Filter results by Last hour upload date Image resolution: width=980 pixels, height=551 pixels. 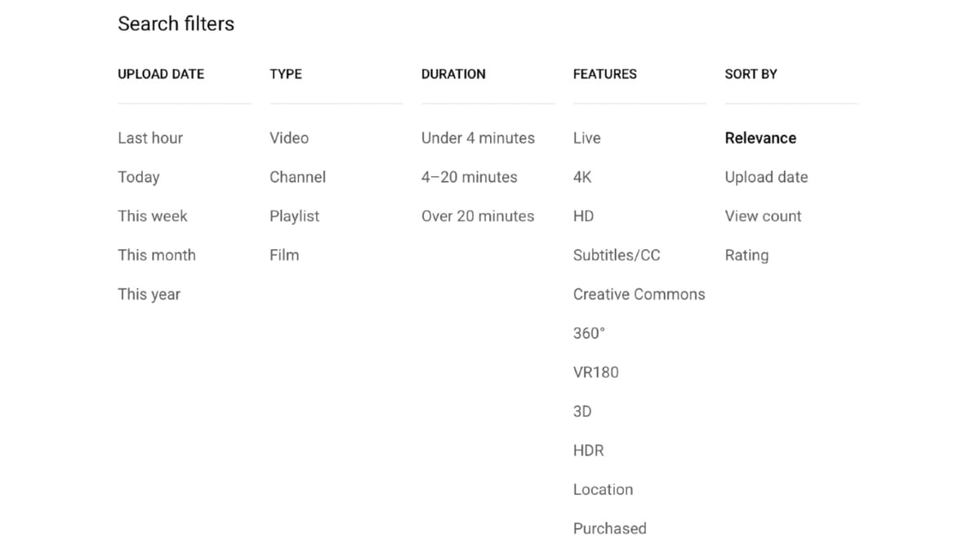click(x=150, y=138)
